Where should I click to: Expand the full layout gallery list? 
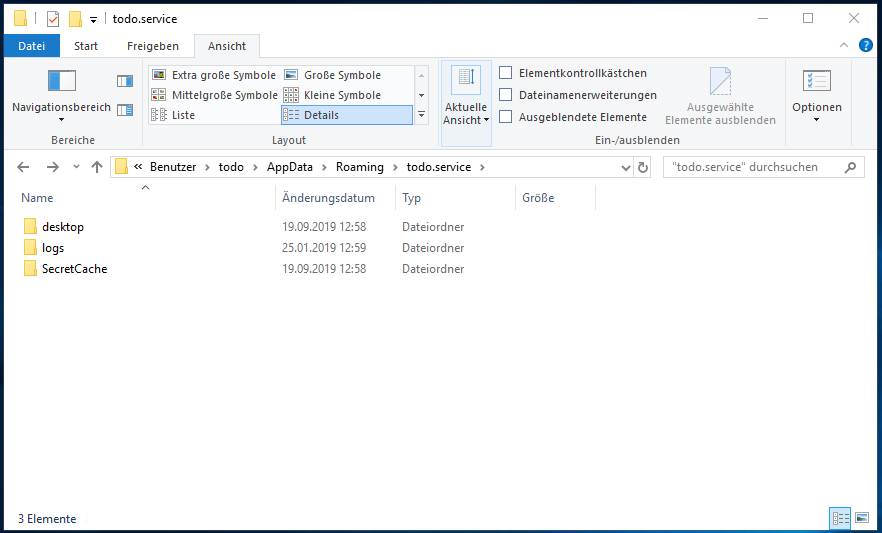[x=421, y=115]
